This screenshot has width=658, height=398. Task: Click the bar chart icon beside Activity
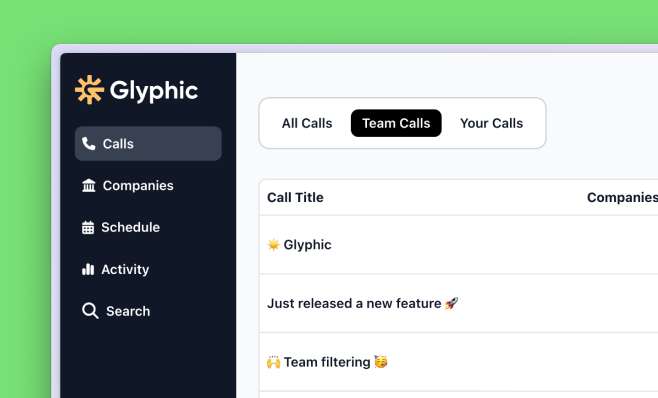88,269
